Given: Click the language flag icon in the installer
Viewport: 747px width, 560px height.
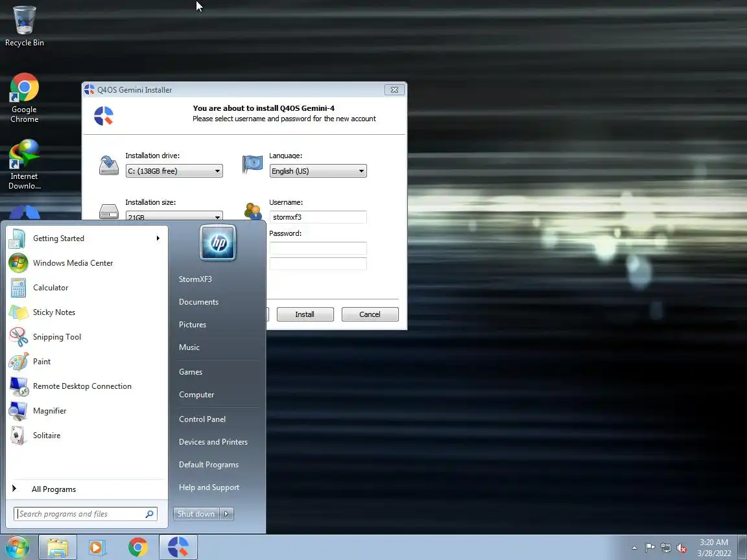Looking at the screenshot, I should 252,164.
